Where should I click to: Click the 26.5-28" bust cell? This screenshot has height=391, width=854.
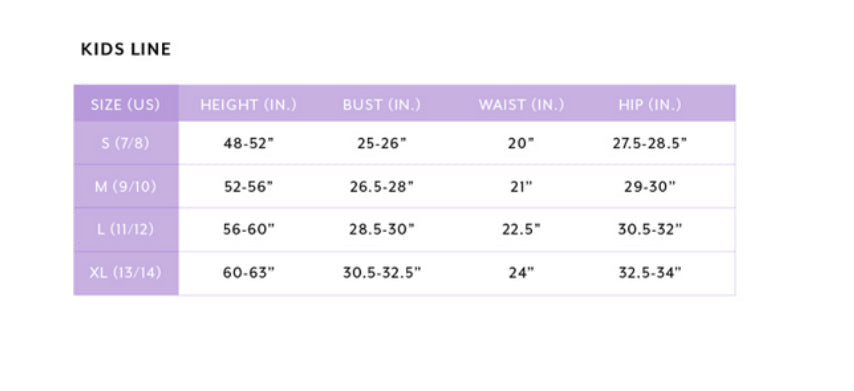[382, 187]
